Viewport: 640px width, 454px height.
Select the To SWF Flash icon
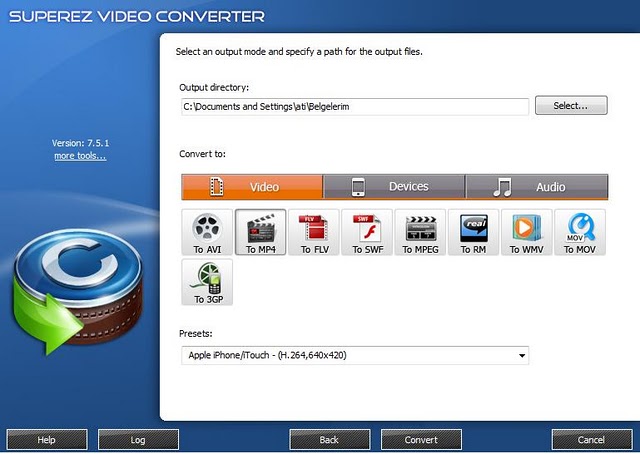pos(367,232)
